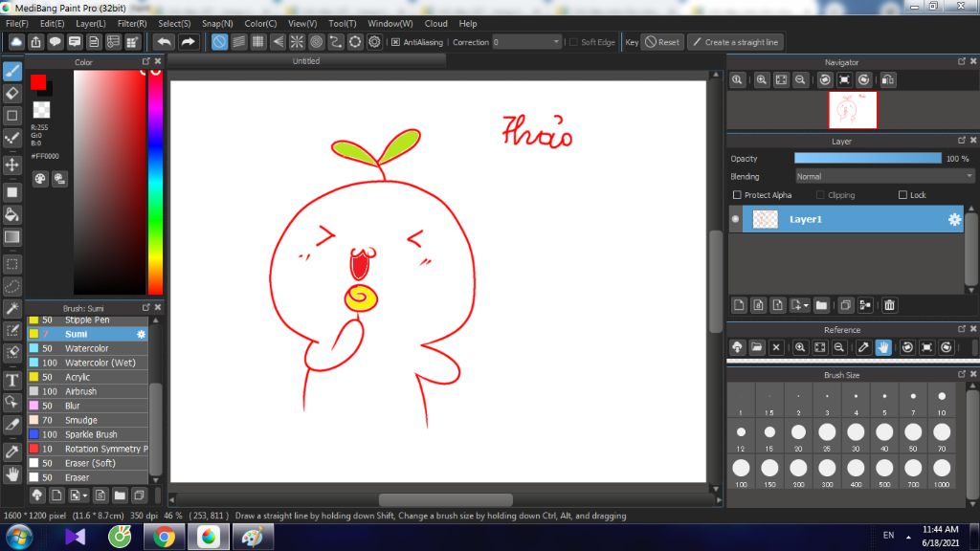The width and height of the screenshot is (980, 551).
Task: Toggle eyedropper in Reference panel
Action: 863,347
